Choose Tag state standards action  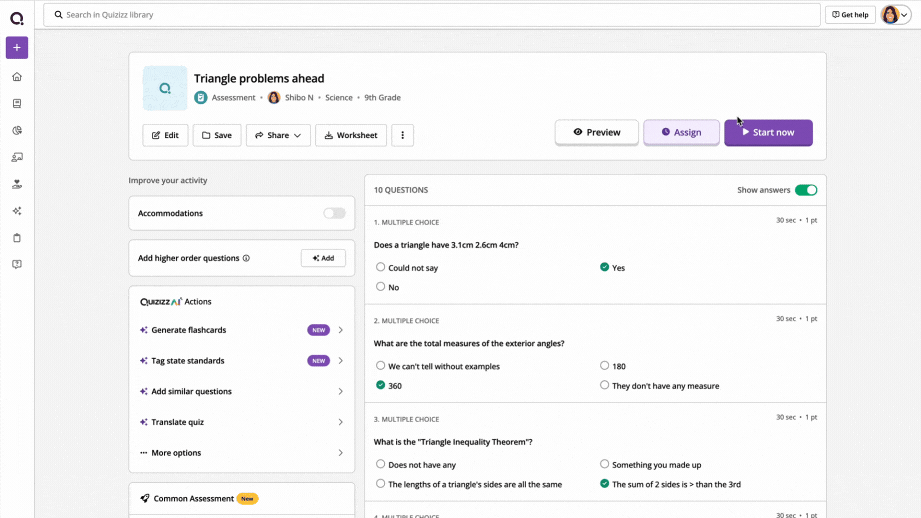tap(241, 361)
